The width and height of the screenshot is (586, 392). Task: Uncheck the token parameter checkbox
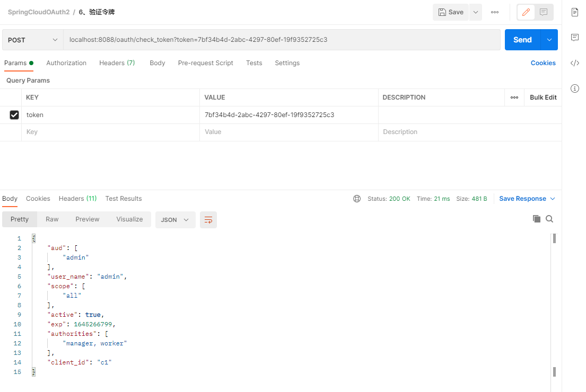click(14, 115)
